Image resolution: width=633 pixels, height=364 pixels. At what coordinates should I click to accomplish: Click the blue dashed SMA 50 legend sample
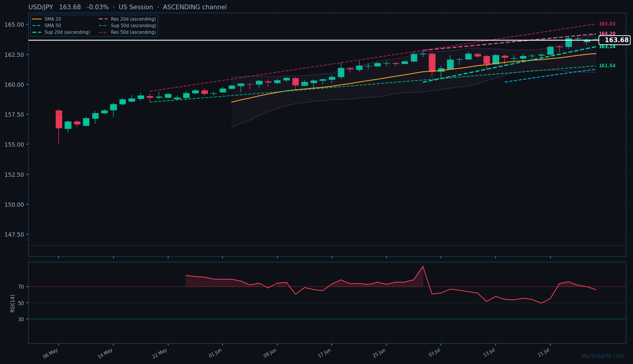coord(37,26)
